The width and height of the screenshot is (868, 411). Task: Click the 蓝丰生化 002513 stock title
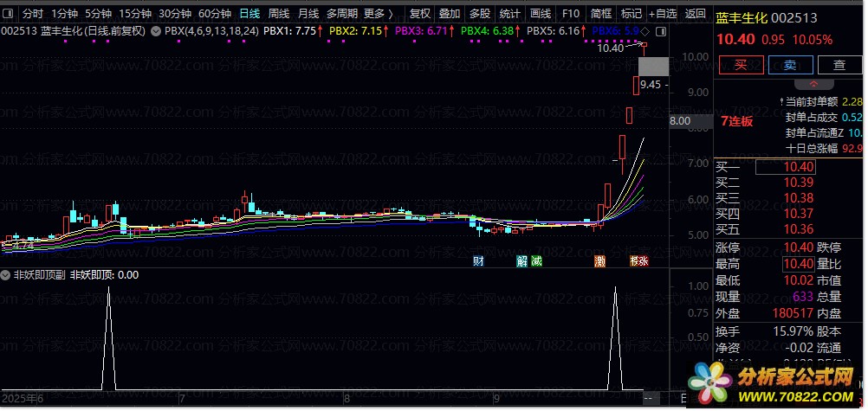(x=767, y=18)
